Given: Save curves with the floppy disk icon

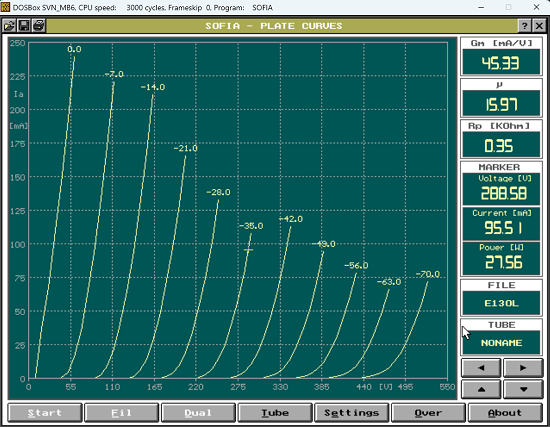Looking at the screenshot, I should (x=24, y=26).
